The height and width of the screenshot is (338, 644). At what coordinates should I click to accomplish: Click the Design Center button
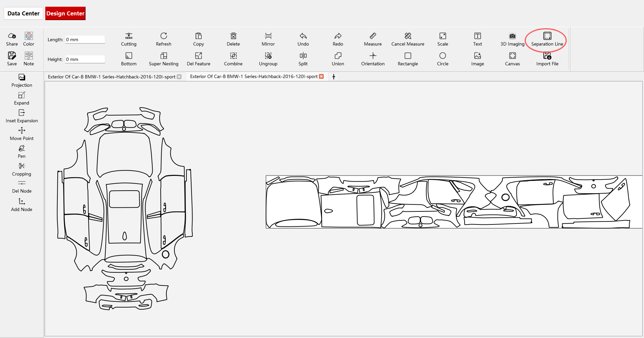(65, 13)
